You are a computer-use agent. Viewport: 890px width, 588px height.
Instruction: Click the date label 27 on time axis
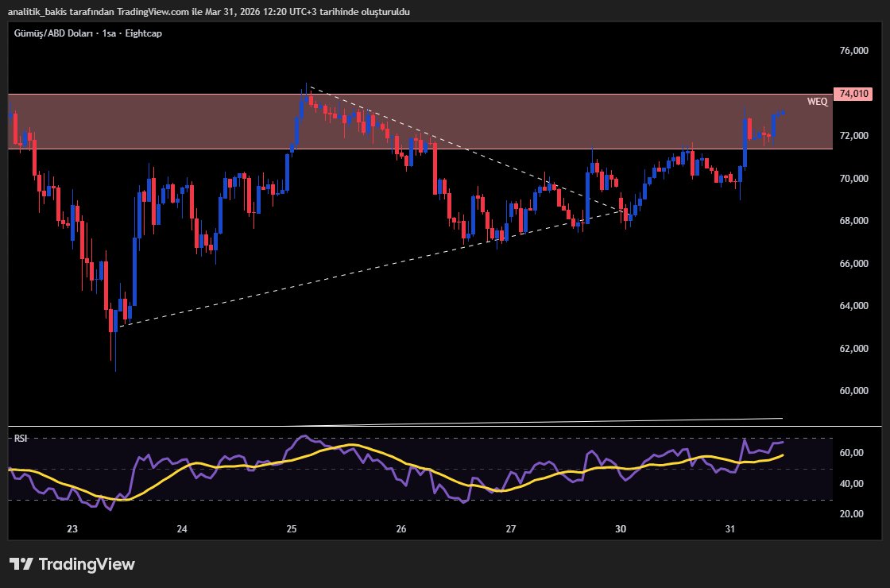tap(509, 528)
